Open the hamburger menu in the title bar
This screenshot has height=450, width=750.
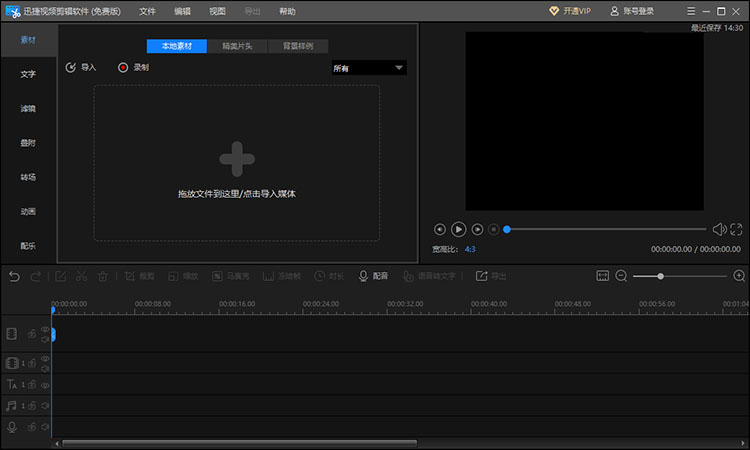(691, 11)
